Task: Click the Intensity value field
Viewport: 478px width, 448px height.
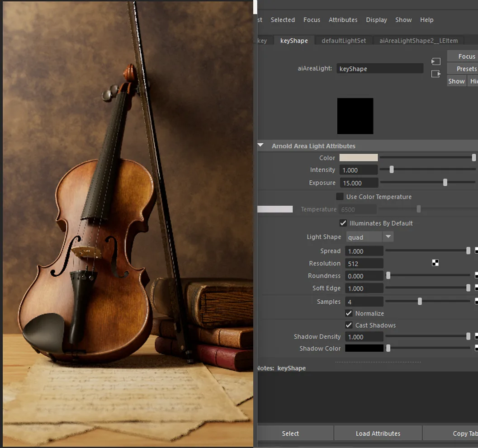Action: 359,170
